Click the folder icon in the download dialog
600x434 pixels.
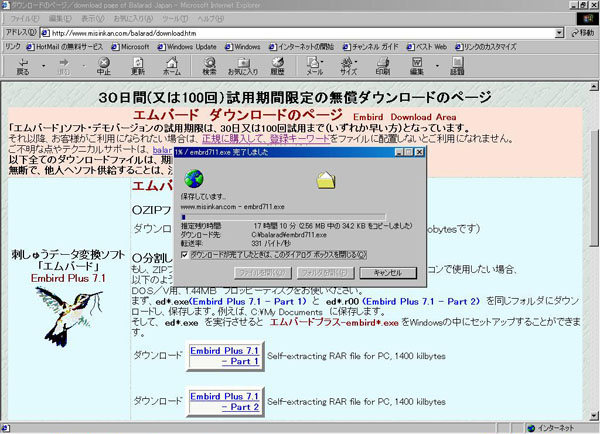point(326,180)
